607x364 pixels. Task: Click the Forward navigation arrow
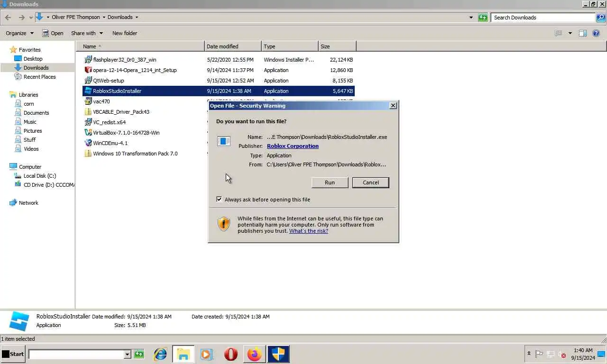[x=21, y=18]
